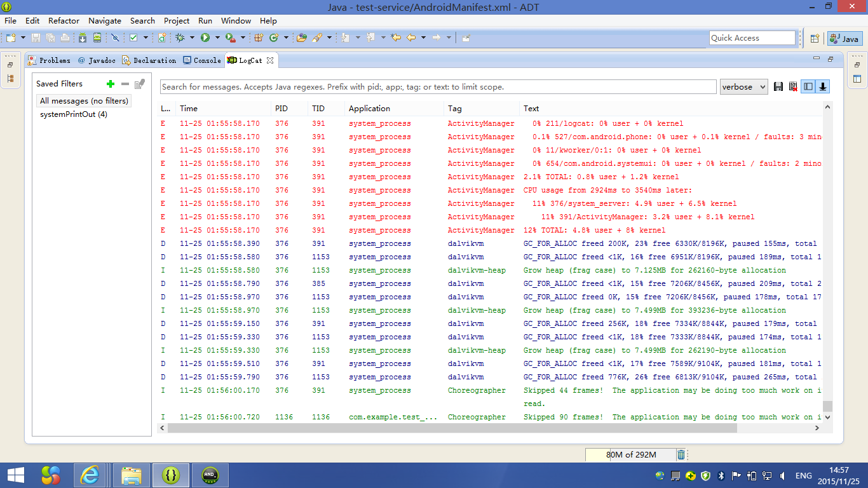Click the New Java Package icon
868x488 pixels.
259,38
